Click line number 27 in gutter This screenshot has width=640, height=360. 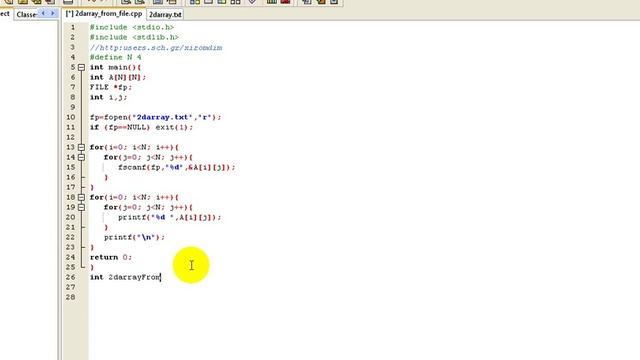pos(71,287)
